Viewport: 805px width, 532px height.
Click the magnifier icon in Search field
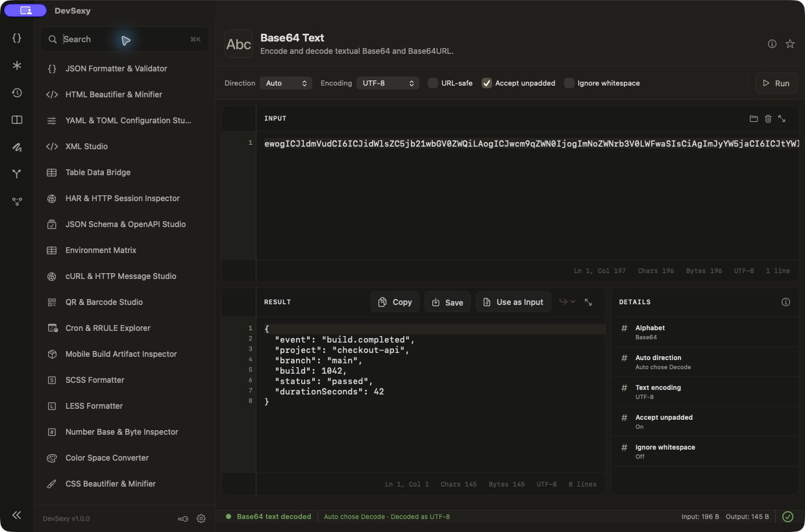click(x=53, y=40)
